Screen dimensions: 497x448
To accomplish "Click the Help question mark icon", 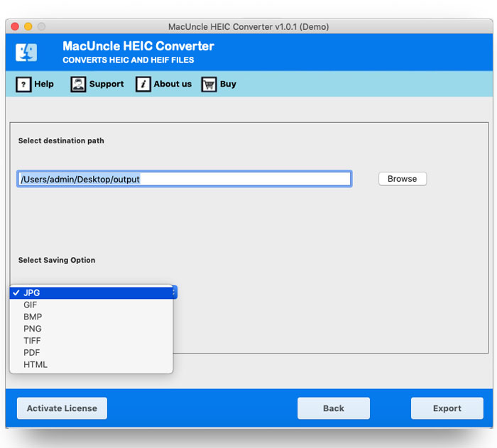I will click(x=23, y=84).
